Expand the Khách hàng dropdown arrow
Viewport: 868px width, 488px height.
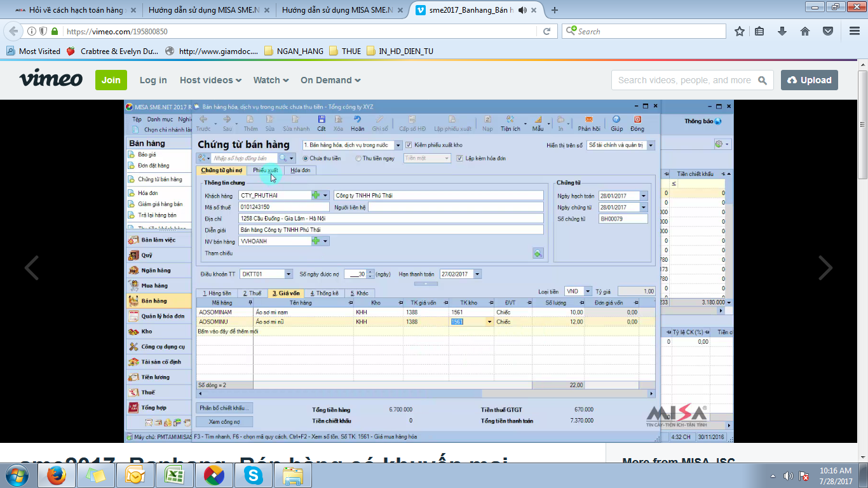coord(326,196)
